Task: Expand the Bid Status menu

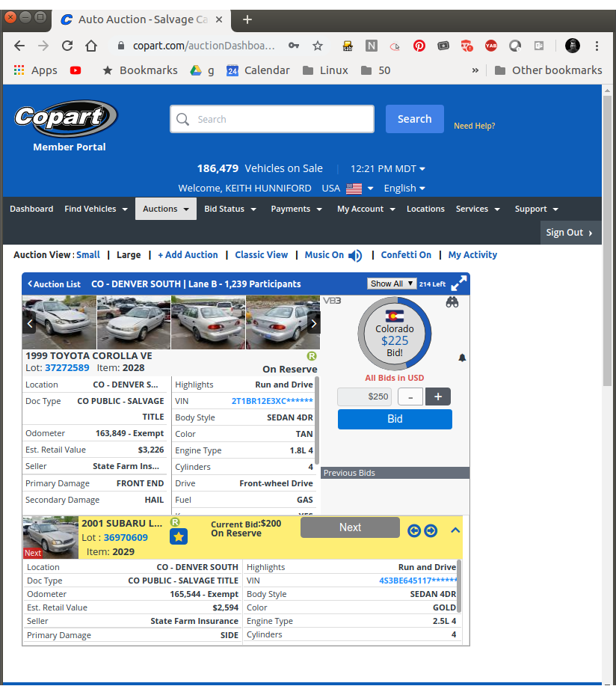Action: tap(230, 209)
